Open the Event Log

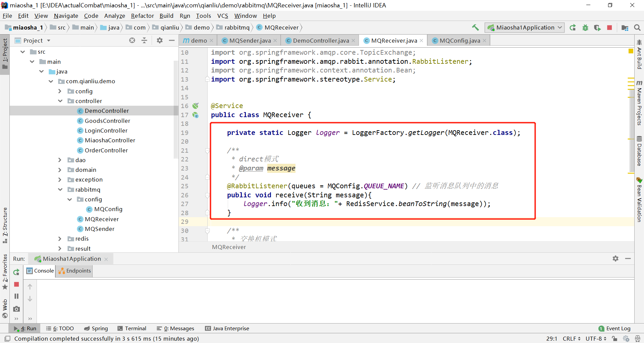click(x=614, y=328)
